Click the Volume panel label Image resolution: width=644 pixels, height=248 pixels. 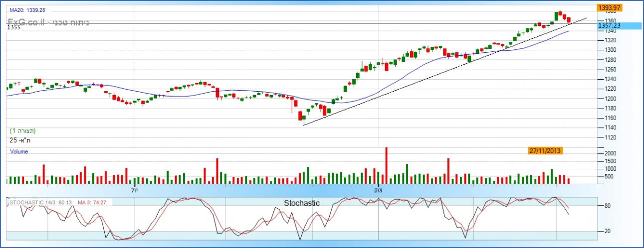pyautogui.click(x=19, y=152)
